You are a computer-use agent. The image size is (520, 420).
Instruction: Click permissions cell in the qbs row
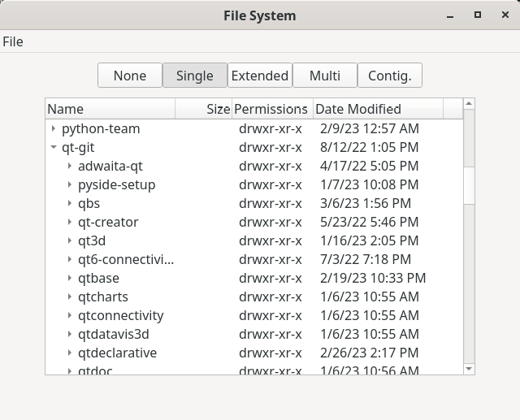click(271, 203)
